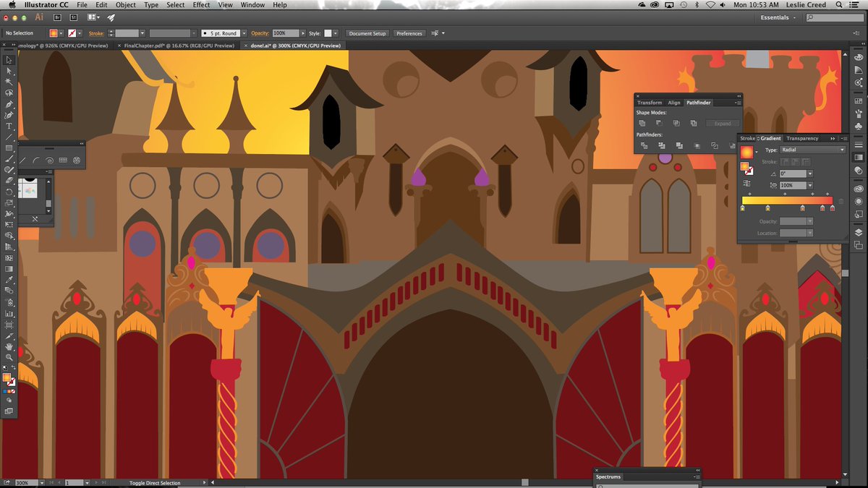Open the stroke color dropdown in control bar
The width and height of the screenshot is (868, 488).
point(79,33)
